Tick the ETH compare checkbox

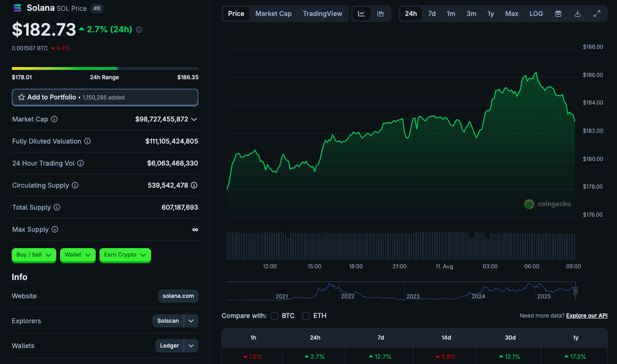pyautogui.click(x=306, y=316)
